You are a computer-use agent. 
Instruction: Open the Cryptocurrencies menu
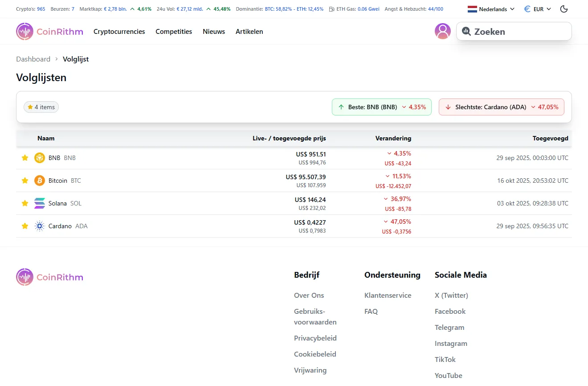119,31
